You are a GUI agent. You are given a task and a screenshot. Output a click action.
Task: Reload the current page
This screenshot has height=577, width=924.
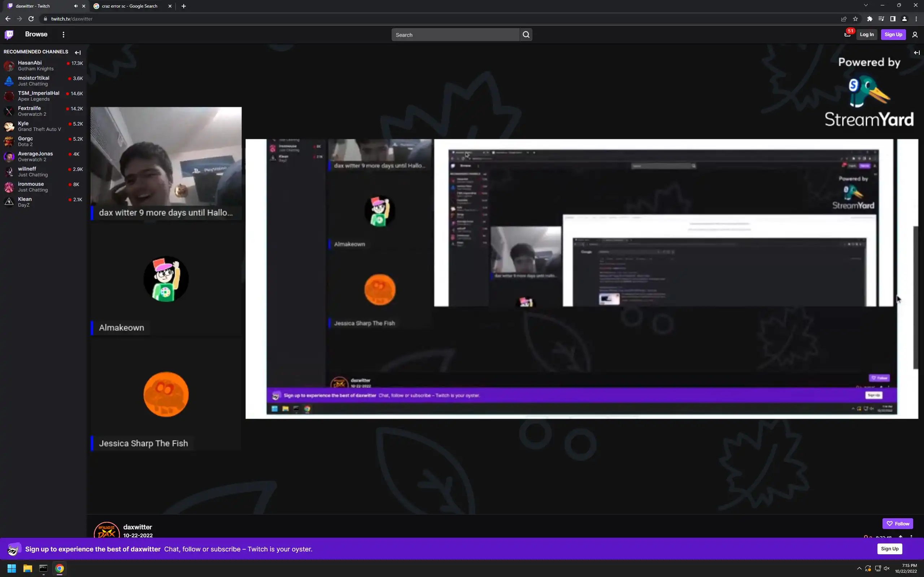click(x=31, y=19)
